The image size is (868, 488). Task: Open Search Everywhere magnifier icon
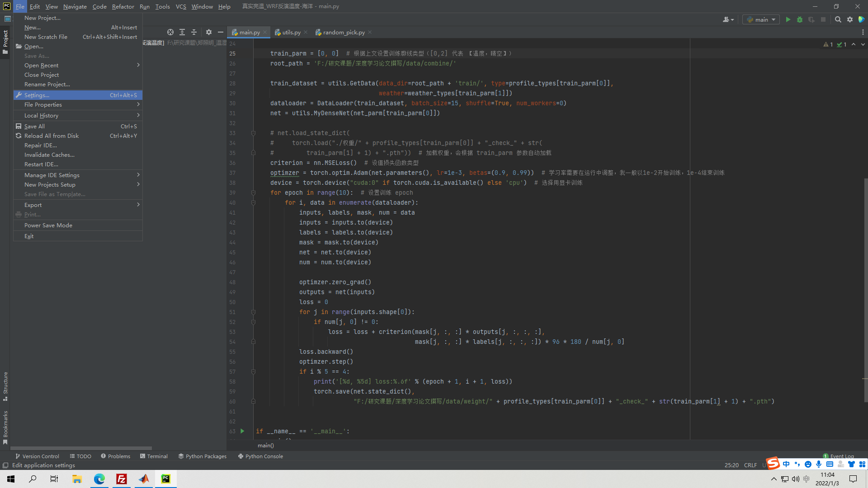838,19
